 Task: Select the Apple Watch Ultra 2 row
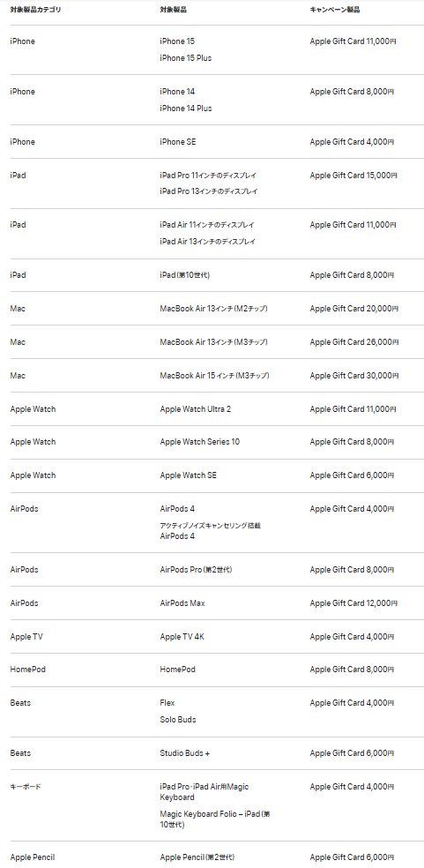[212, 409]
